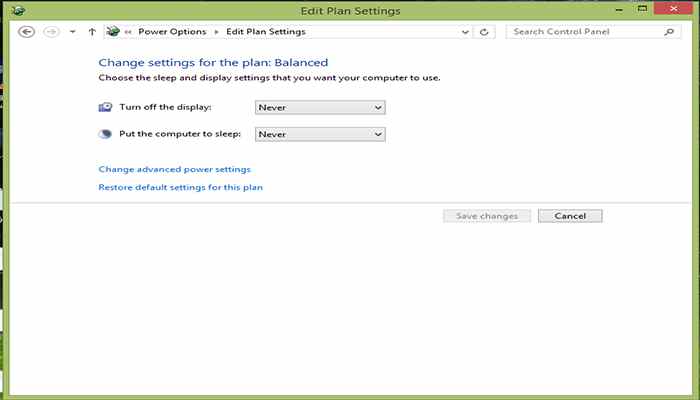Screen dimensions: 700x400
Task: Expand the address bar history dropdown
Action: point(465,32)
